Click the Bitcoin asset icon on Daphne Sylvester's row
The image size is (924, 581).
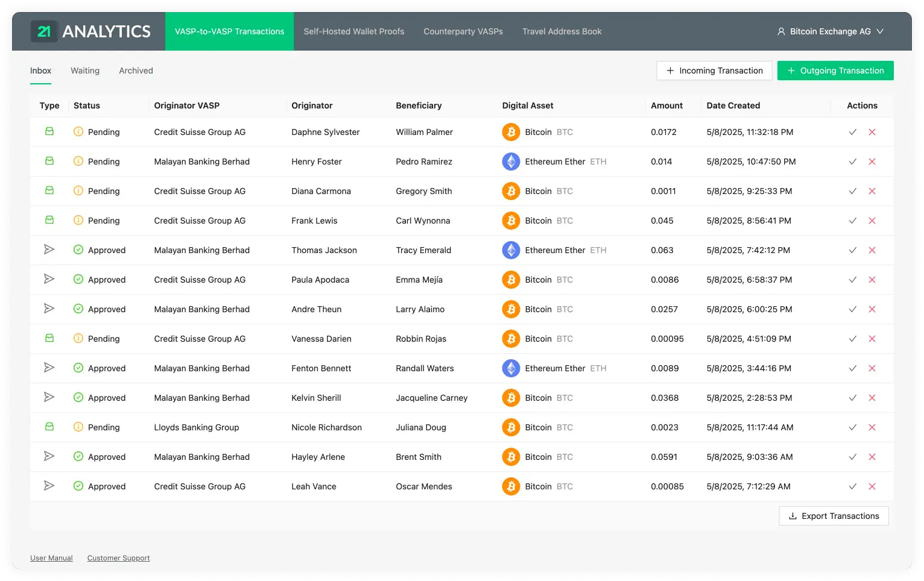[511, 132]
